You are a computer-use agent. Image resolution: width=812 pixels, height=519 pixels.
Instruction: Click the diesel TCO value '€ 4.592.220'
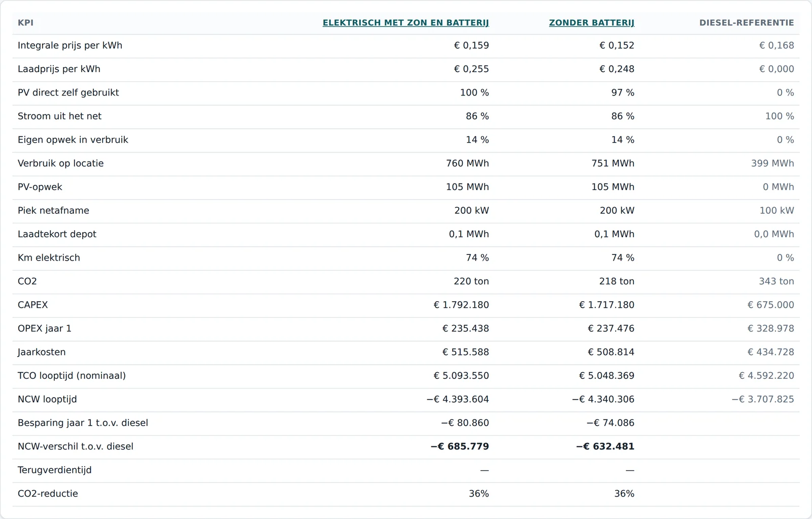[766, 376]
